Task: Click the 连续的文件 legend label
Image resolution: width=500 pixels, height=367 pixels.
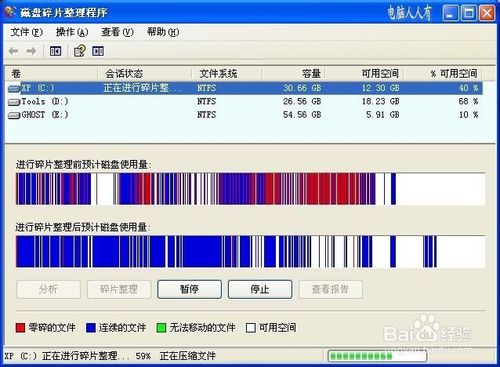Action: point(122,328)
